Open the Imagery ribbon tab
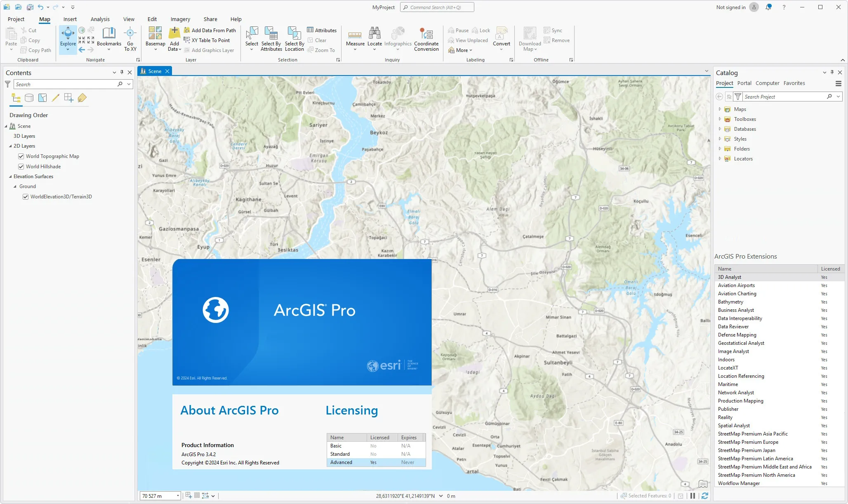This screenshot has width=848, height=504. tap(180, 19)
